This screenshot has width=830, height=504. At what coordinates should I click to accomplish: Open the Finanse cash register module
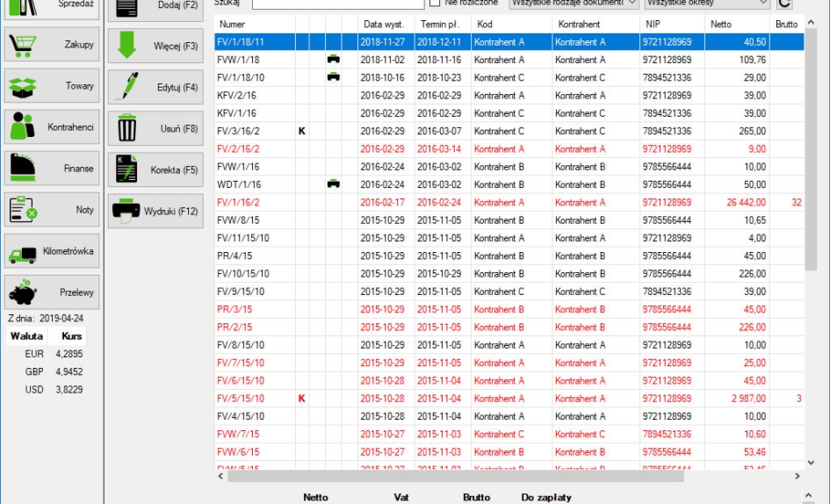tap(52, 169)
